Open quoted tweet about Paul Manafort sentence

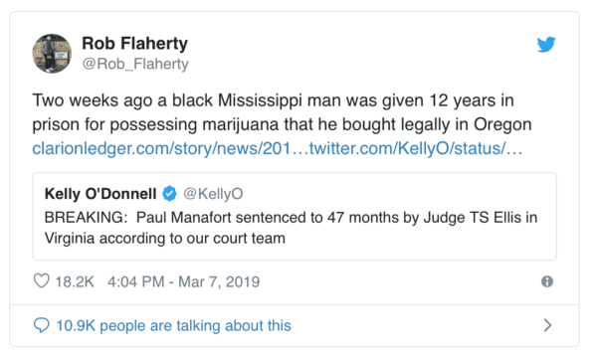point(295,216)
